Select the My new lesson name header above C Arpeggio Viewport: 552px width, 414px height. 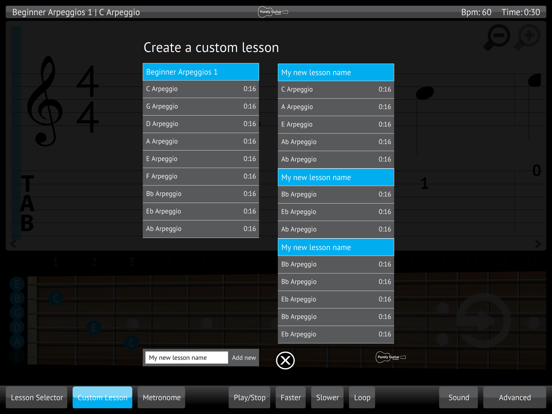(x=336, y=73)
